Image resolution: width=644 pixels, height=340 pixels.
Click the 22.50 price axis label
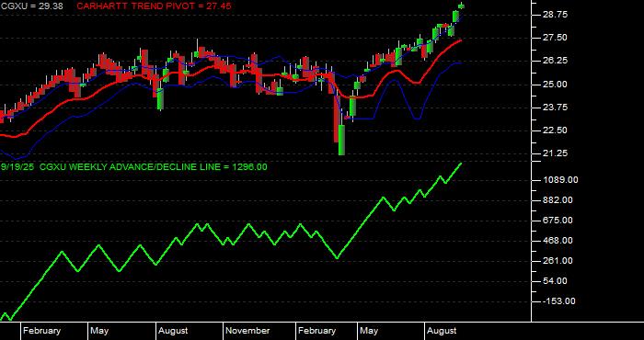[555, 130]
